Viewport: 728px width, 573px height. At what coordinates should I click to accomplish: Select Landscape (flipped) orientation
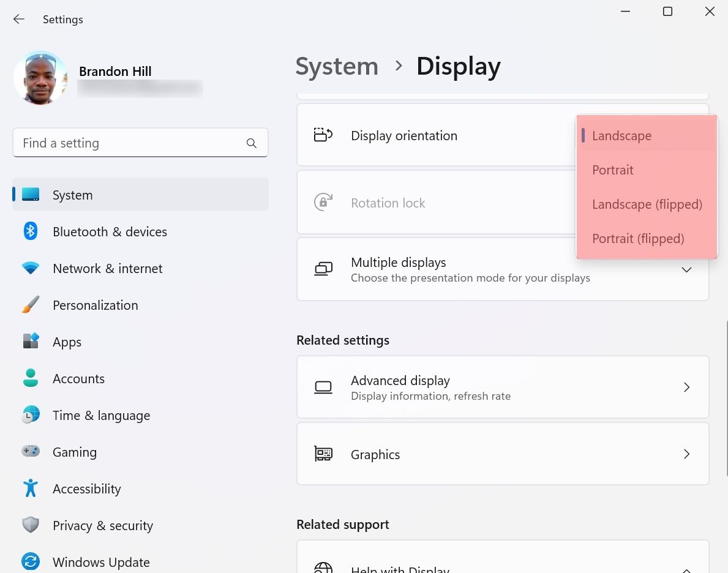point(647,204)
